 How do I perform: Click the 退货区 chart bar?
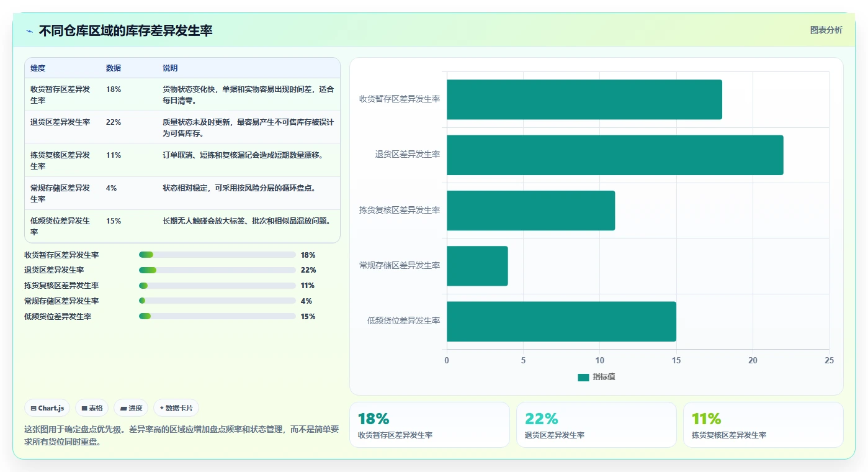pyautogui.click(x=615, y=155)
